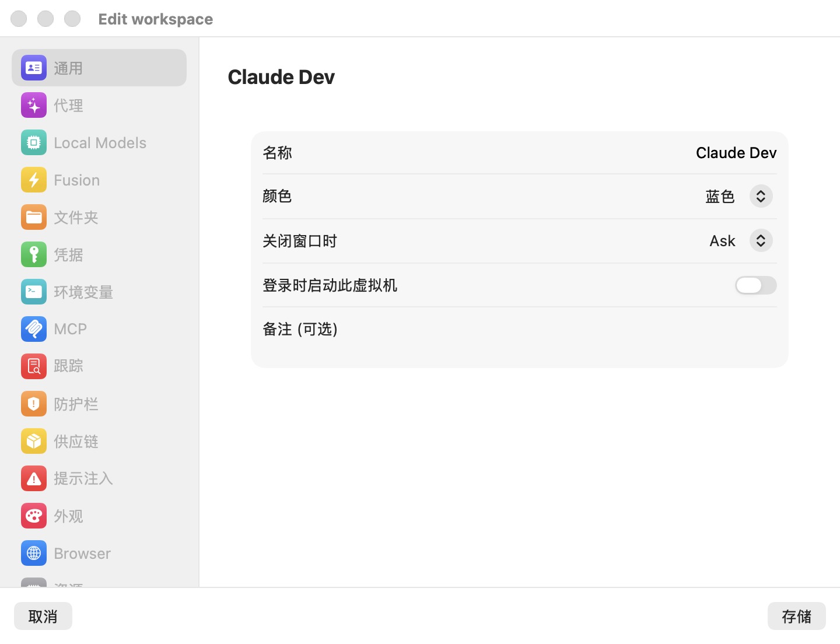The image size is (840, 644).
Task: Open the Fusion lightning bolt icon
Action: (x=34, y=180)
